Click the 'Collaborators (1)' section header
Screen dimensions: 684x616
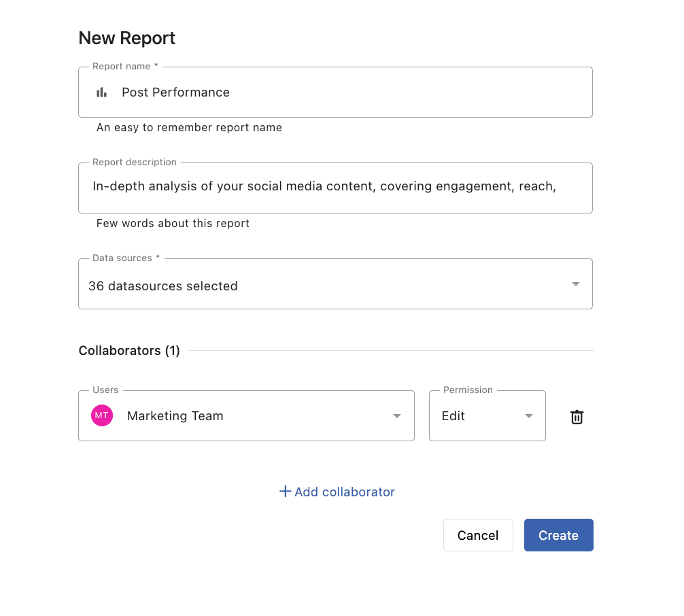pyautogui.click(x=129, y=351)
